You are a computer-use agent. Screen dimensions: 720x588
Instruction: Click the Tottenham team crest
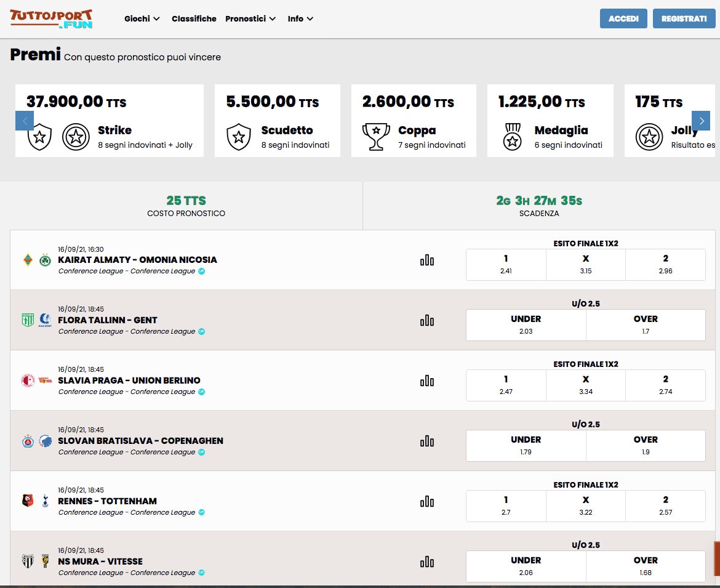click(x=45, y=501)
